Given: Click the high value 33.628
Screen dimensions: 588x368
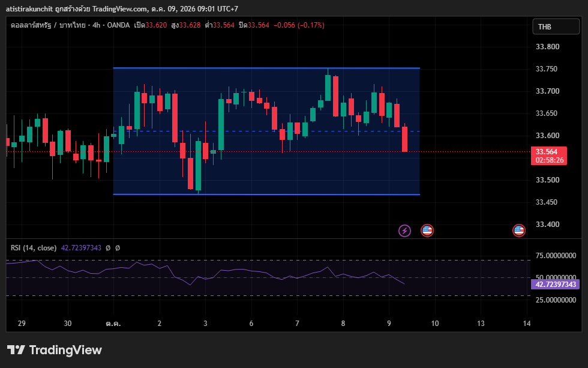Looking at the screenshot, I should pyautogui.click(x=190, y=25).
